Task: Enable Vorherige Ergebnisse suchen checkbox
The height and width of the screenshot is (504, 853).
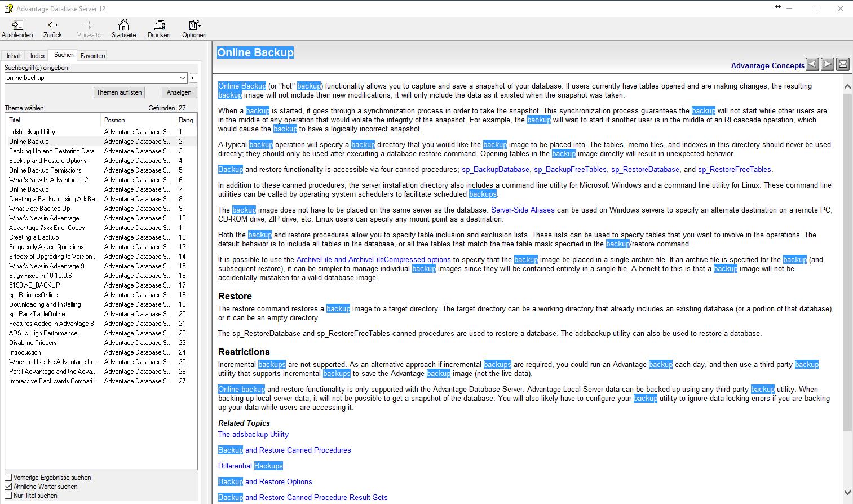Action: tap(8, 478)
